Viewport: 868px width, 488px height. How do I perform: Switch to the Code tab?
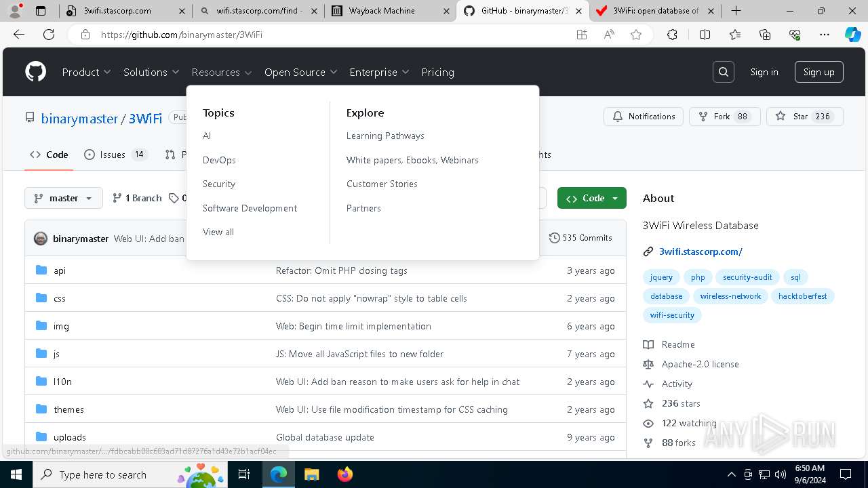tap(49, 155)
